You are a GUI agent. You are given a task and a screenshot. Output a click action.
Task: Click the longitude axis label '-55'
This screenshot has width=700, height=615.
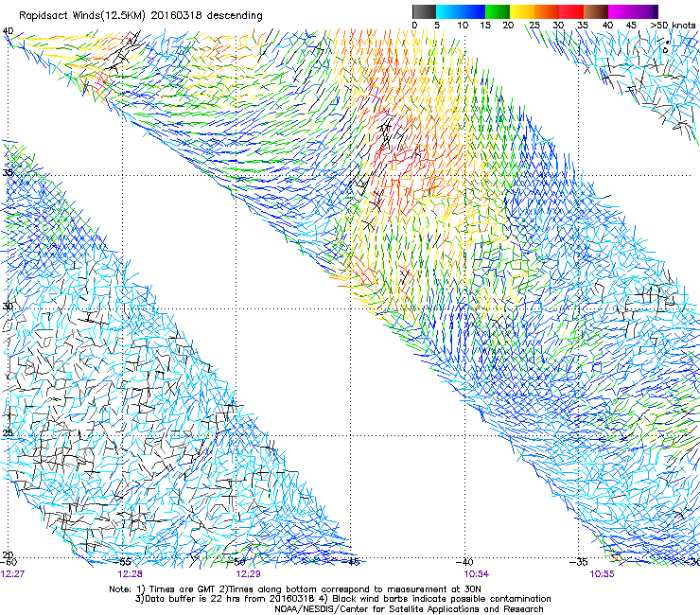point(124,562)
